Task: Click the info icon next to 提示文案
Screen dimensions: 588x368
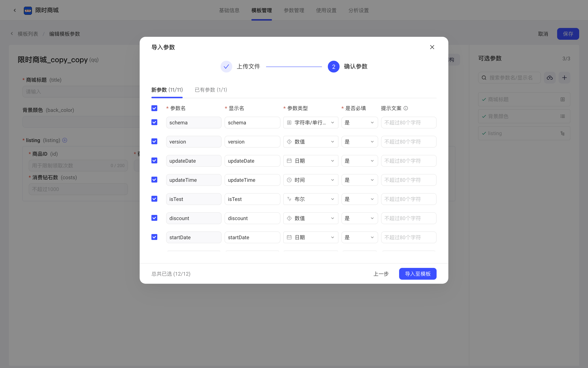Action: pyautogui.click(x=406, y=108)
